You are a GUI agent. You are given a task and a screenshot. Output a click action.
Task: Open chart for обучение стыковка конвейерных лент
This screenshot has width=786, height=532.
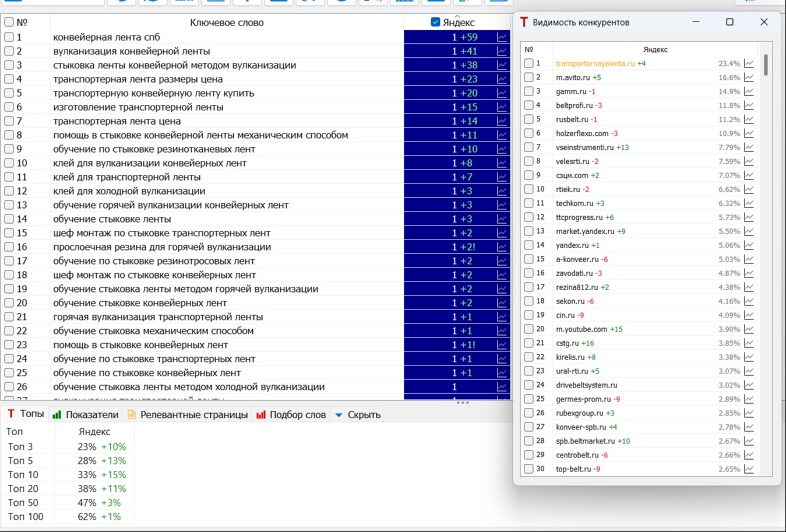coord(502,303)
